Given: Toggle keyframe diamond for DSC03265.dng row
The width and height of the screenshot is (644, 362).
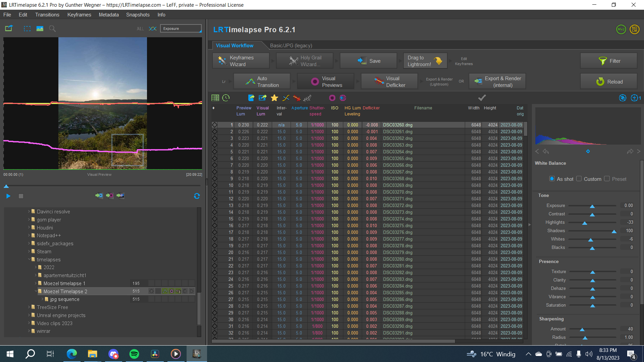Looking at the screenshot, I should (x=214, y=158).
